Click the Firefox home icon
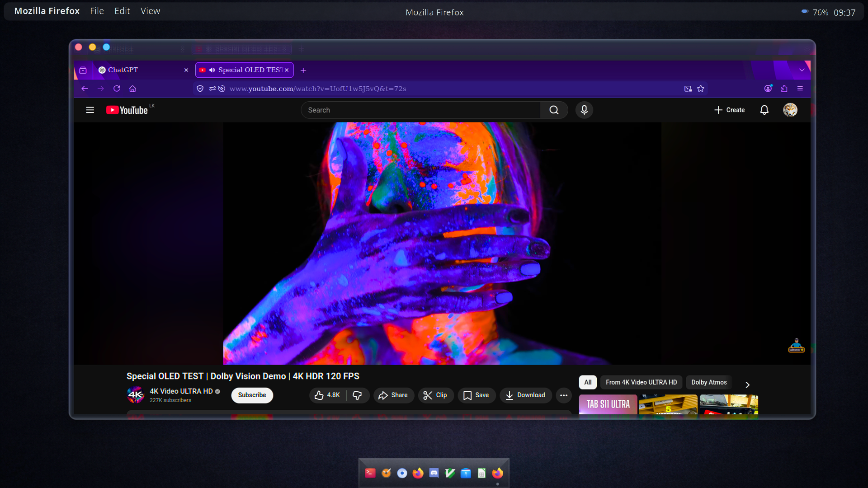 [x=132, y=89]
